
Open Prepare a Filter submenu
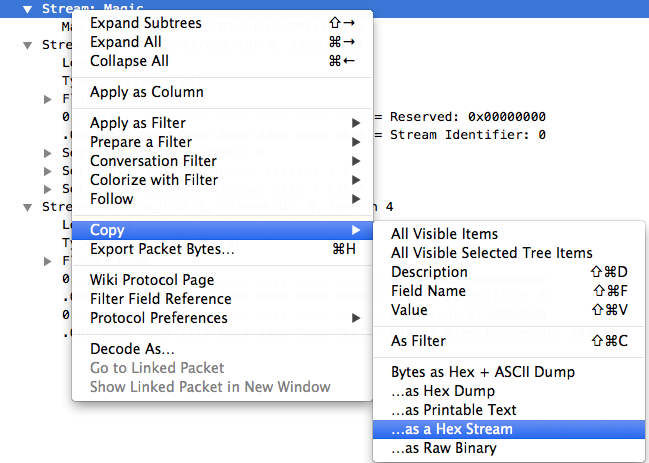pyautogui.click(x=222, y=142)
